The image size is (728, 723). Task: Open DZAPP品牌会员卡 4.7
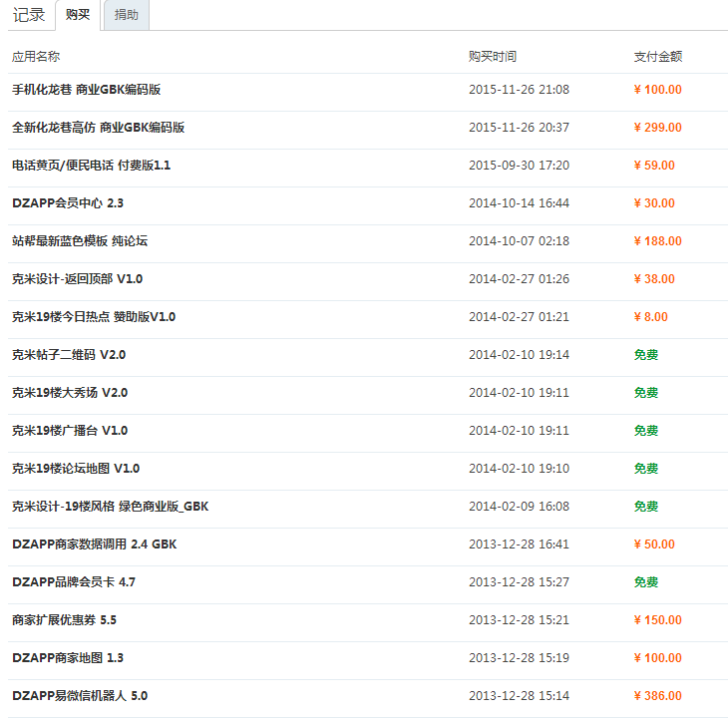74,582
